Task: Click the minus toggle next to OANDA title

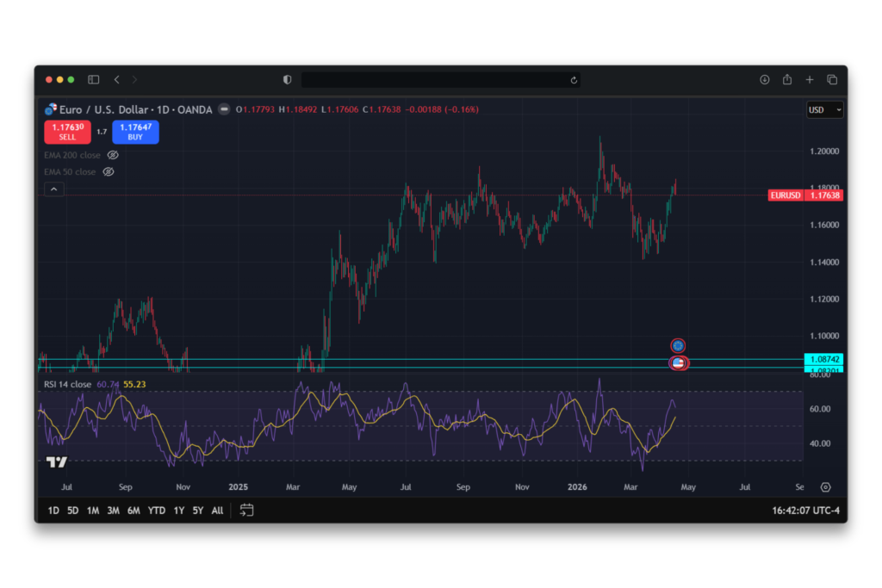Action: click(x=222, y=109)
